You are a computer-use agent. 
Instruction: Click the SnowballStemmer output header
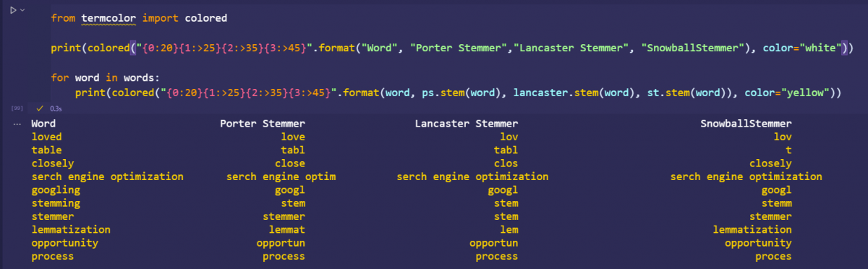coord(746,124)
